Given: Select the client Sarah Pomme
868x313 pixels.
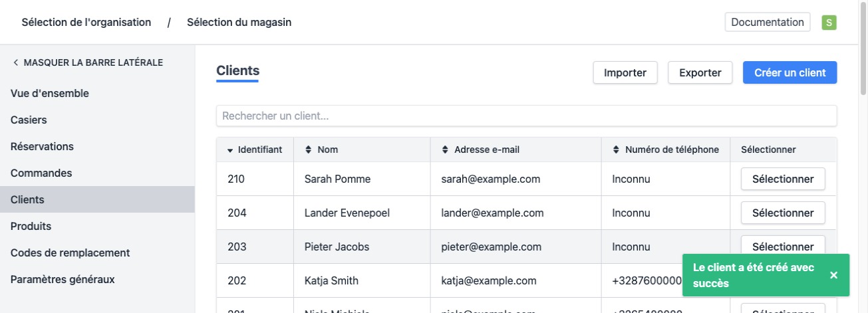Looking at the screenshot, I should (782, 179).
